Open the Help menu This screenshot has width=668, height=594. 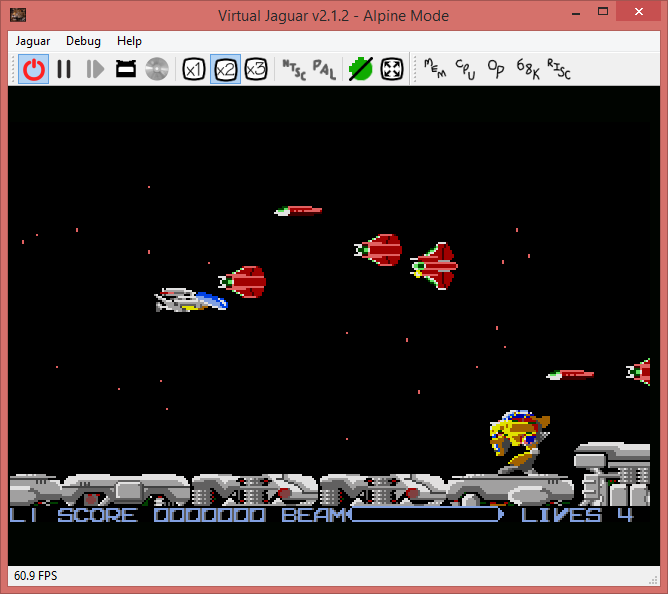coord(129,41)
